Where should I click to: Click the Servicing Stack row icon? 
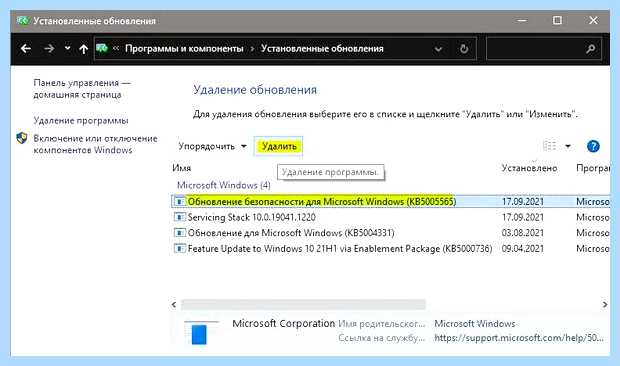[180, 217]
